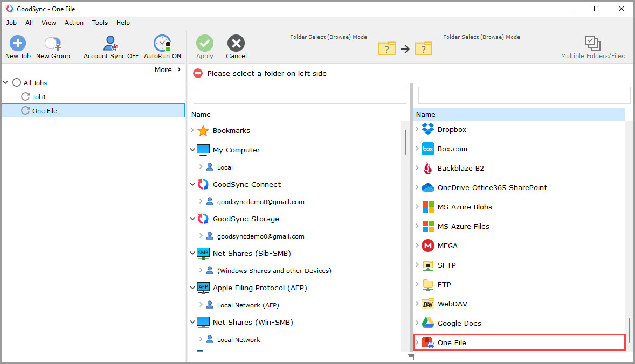Collapse the My Computer node chevron
The width and height of the screenshot is (635, 364).
click(x=192, y=150)
